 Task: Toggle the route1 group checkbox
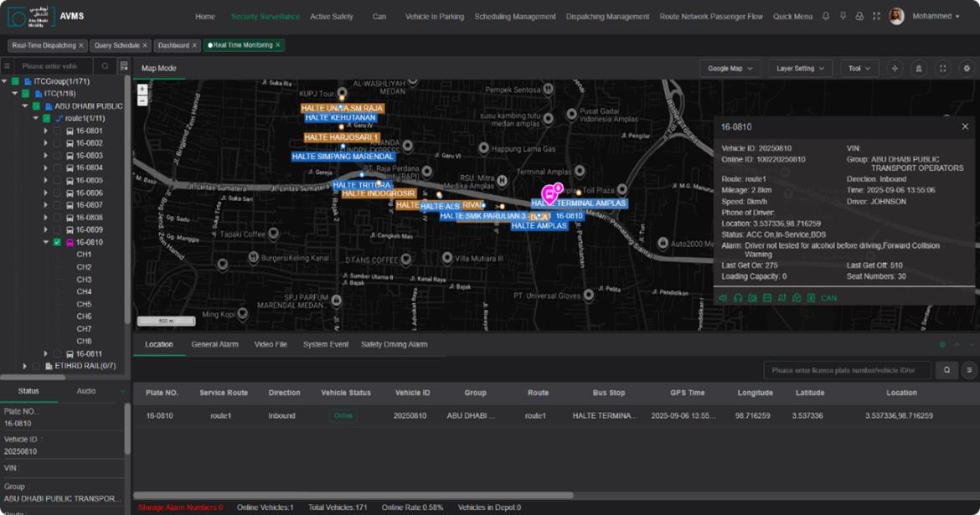(47, 119)
